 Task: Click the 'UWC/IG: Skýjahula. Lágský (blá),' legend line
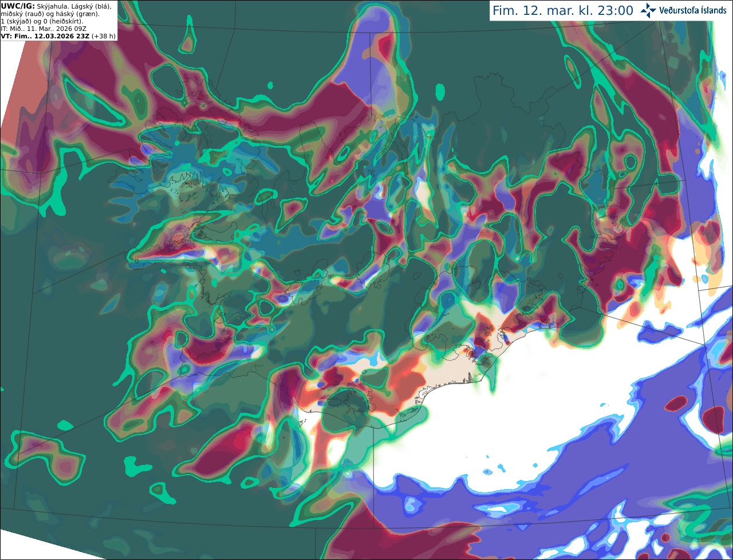point(56,6)
